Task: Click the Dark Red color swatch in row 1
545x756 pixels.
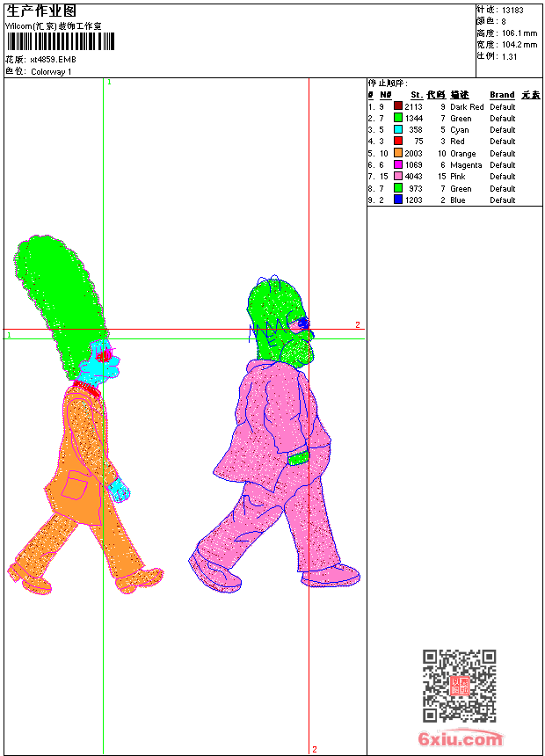Action: point(398,106)
